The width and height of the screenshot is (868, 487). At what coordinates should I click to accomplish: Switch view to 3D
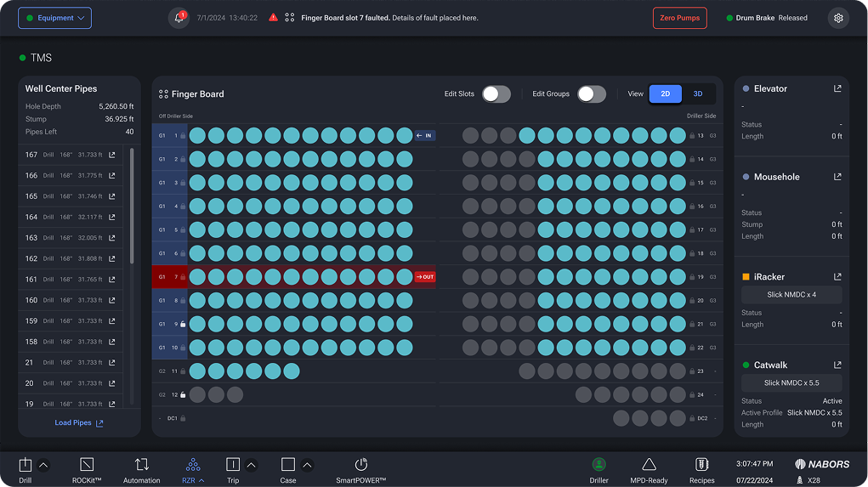click(698, 94)
